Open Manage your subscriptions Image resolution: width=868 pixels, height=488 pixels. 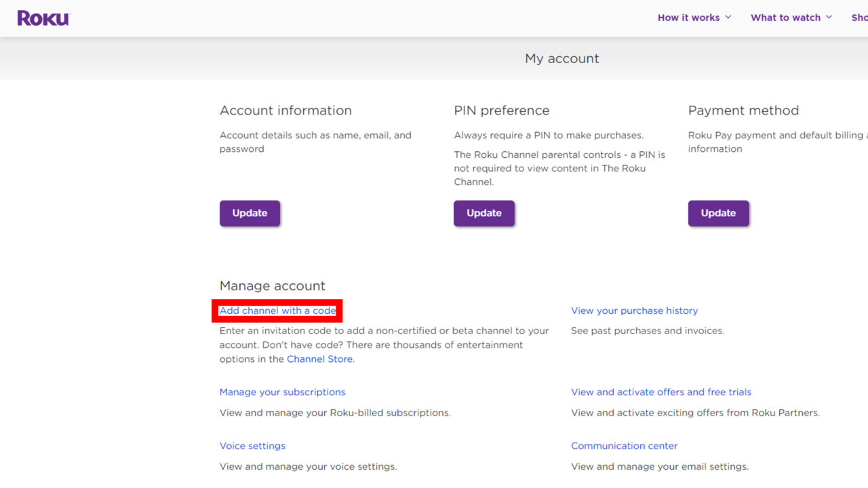tap(282, 392)
